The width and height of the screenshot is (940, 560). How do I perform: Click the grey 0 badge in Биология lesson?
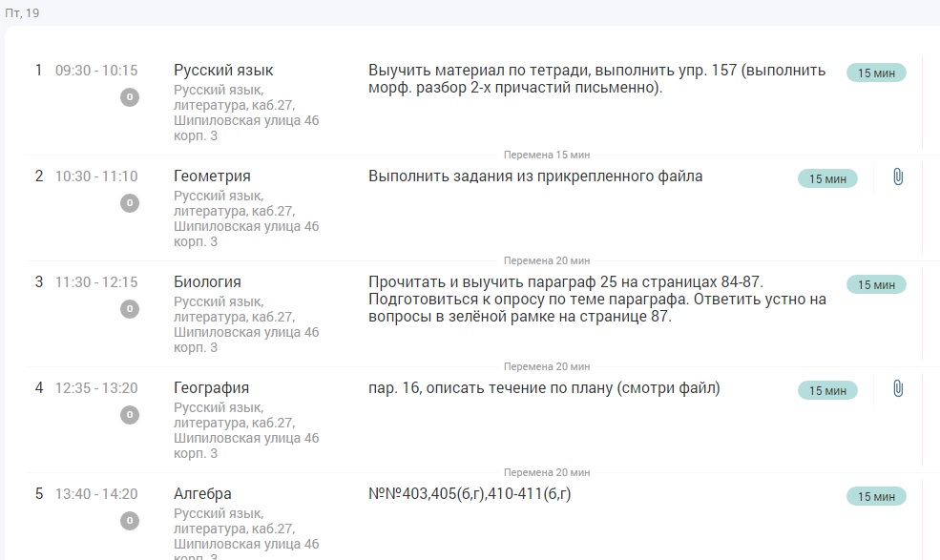pyautogui.click(x=130, y=309)
